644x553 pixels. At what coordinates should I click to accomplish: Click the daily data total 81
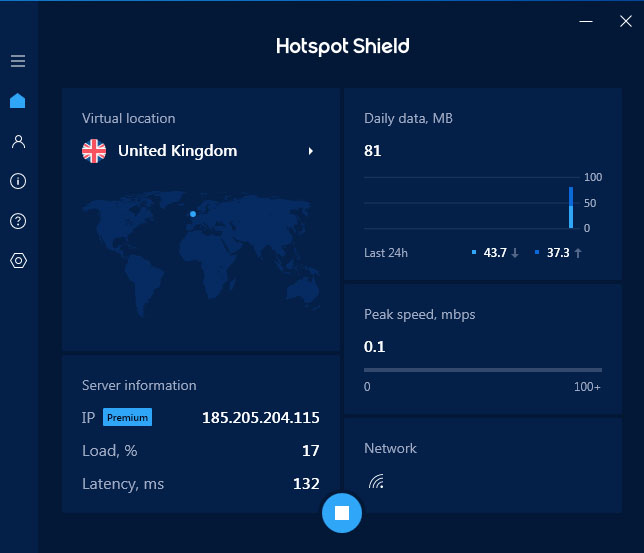[373, 151]
